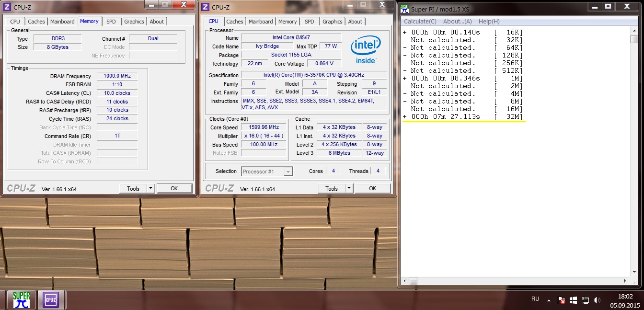Expand Tools dropdown arrow in left CPU-Z window
This screenshot has height=310, width=644.
click(x=150, y=188)
